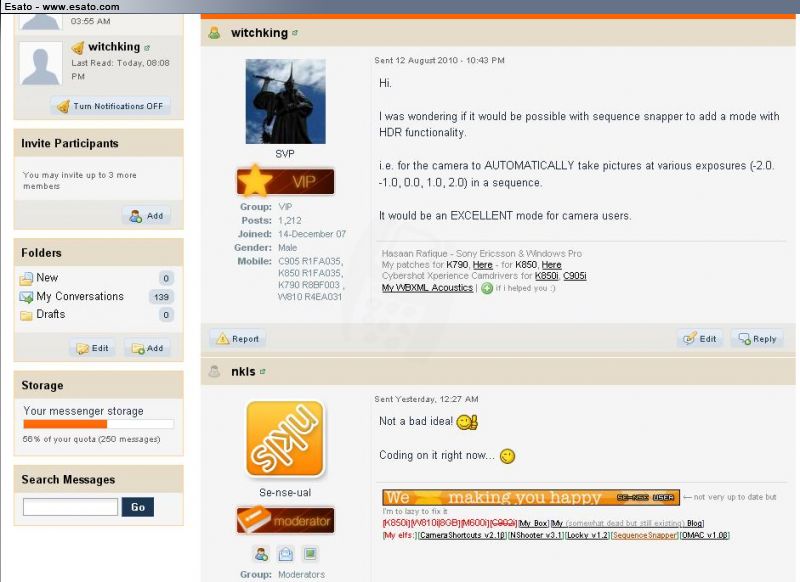Screen dimensions: 800x582
Task: Click the small icon after witchking header name
Action: click(x=295, y=33)
